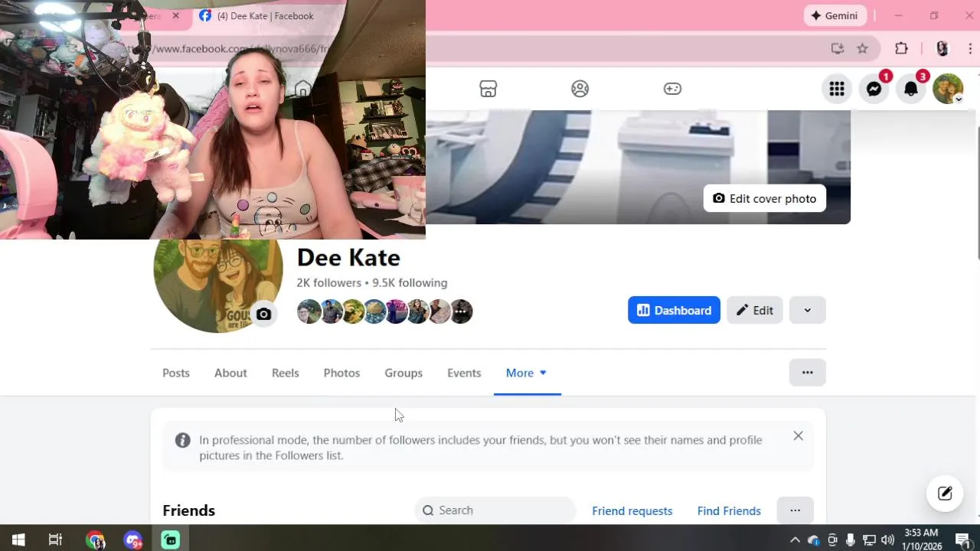Open the Events tab
Image resolution: width=980 pixels, height=551 pixels.
pyautogui.click(x=464, y=373)
